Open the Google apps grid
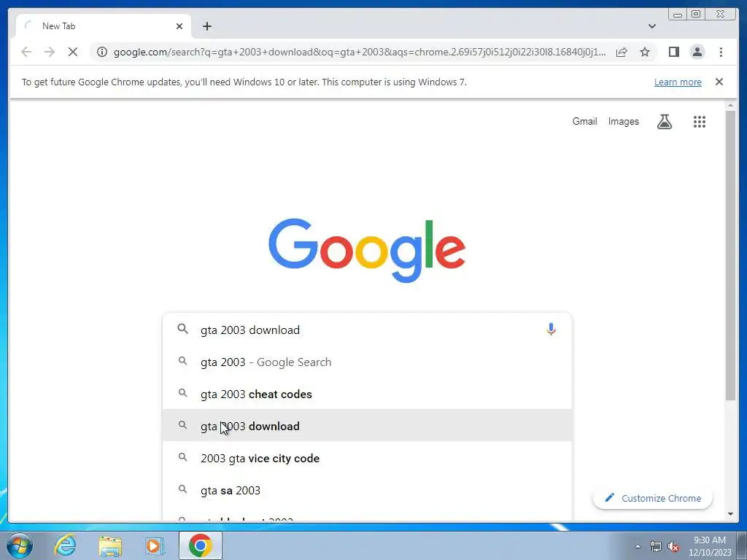The width and height of the screenshot is (747, 560). (699, 122)
